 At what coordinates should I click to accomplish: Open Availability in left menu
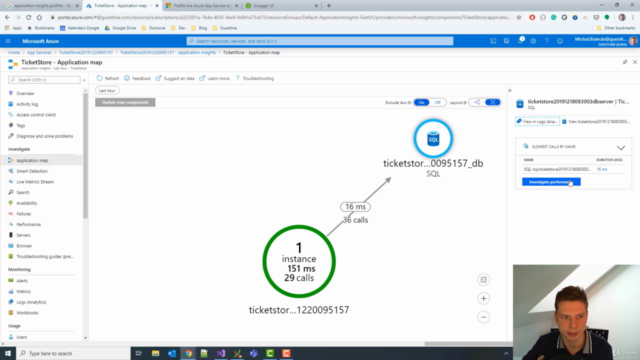coord(27,203)
